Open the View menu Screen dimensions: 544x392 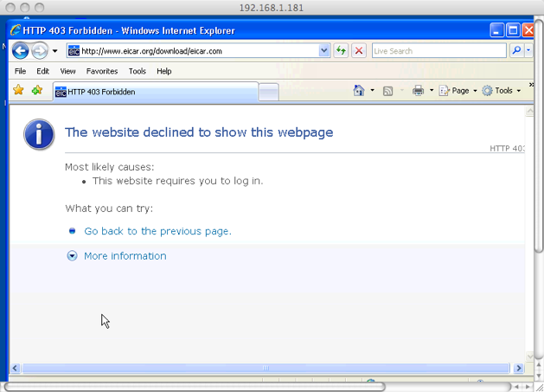tap(67, 71)
